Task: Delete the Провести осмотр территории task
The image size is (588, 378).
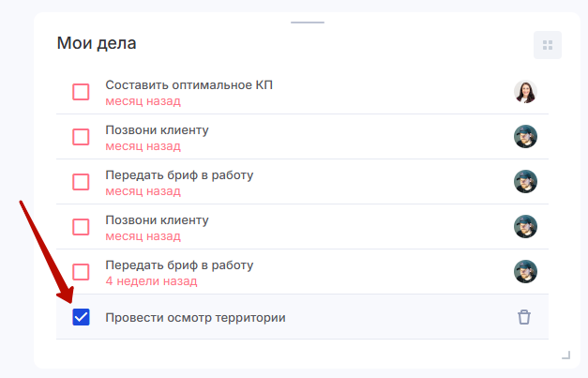Action: [x=524, y=317]
